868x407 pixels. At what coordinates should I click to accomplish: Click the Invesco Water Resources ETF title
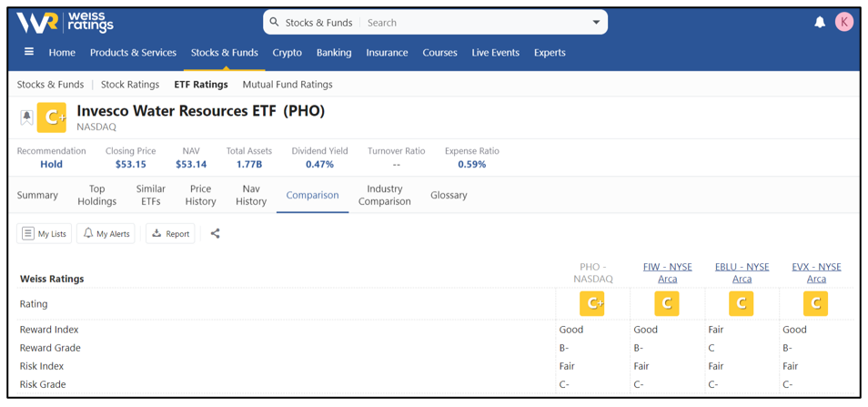click(201, 111)
